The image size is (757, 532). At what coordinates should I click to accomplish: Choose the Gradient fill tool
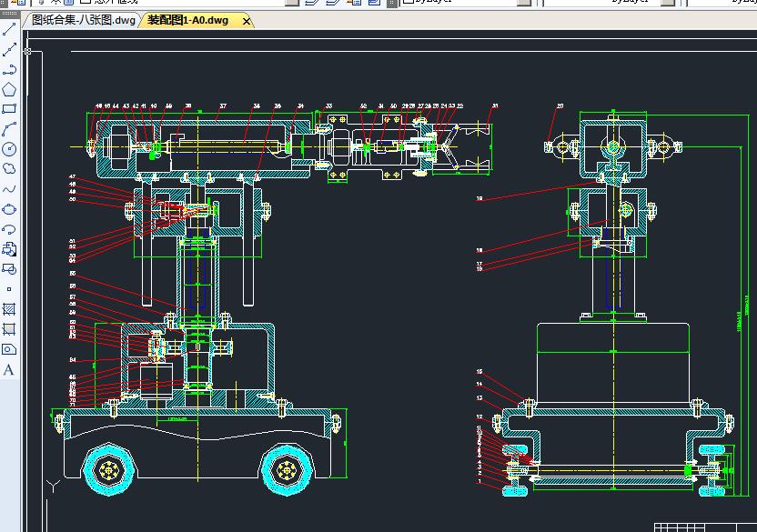pyautogui.click(x=9, y=329)
